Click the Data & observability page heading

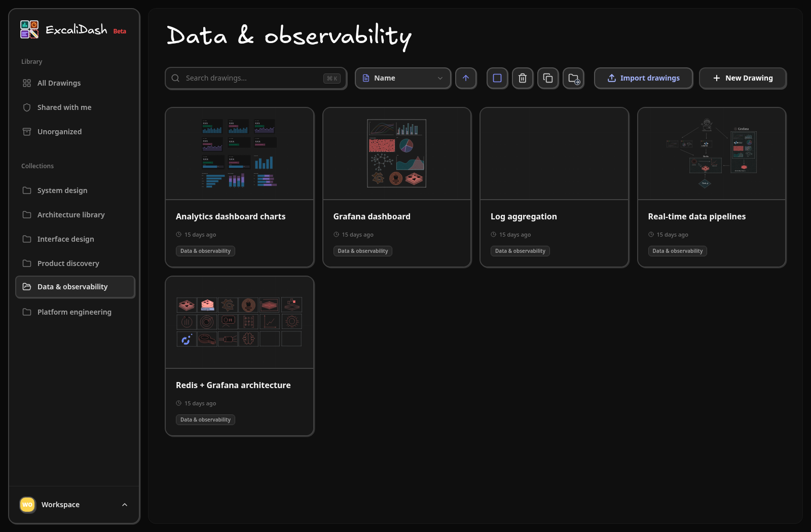[289, 36]
